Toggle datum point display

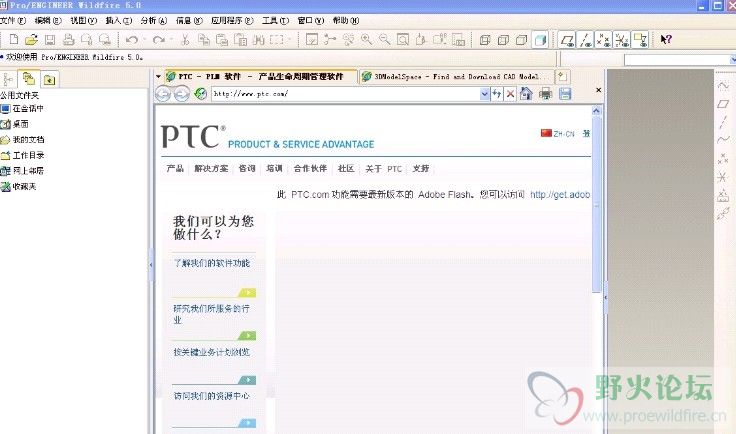click(x=603, y=40)
